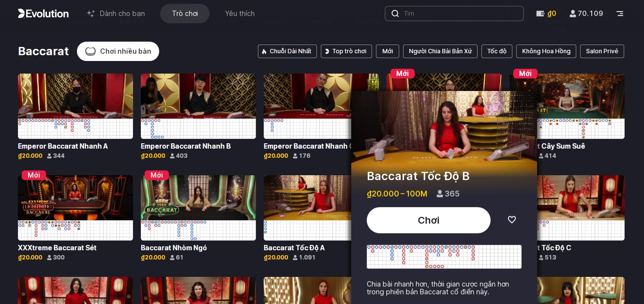Select the Mới filter chip

point(388,51)
